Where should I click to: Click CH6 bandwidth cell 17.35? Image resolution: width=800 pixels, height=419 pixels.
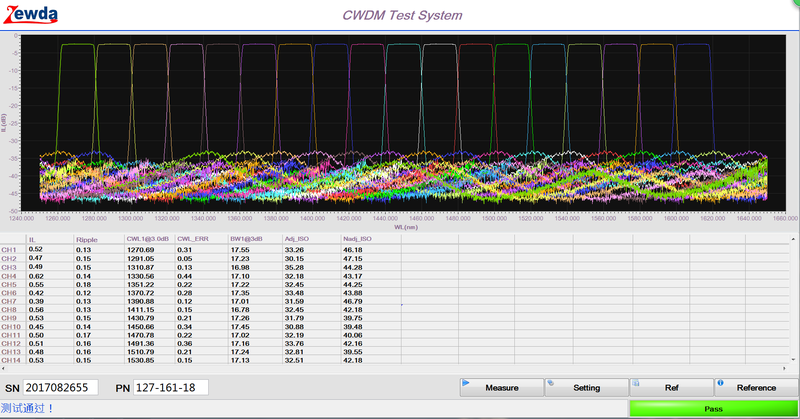pos(240,293)
